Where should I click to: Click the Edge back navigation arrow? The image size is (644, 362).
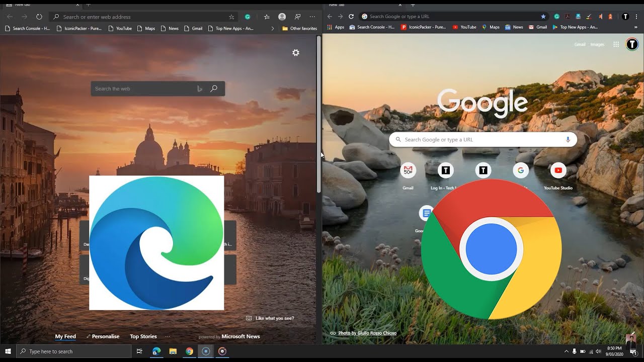pyautogui.click(x=10, y=17)
